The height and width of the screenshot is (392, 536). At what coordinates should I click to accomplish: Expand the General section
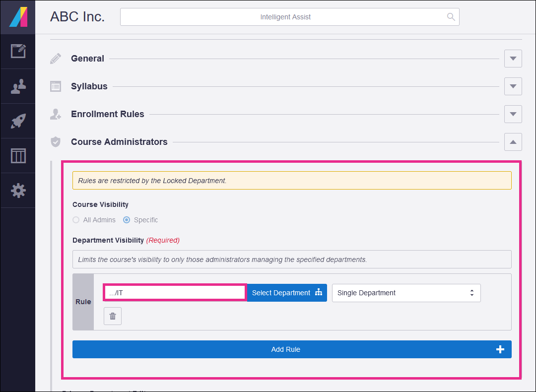(x=513, y=58)
